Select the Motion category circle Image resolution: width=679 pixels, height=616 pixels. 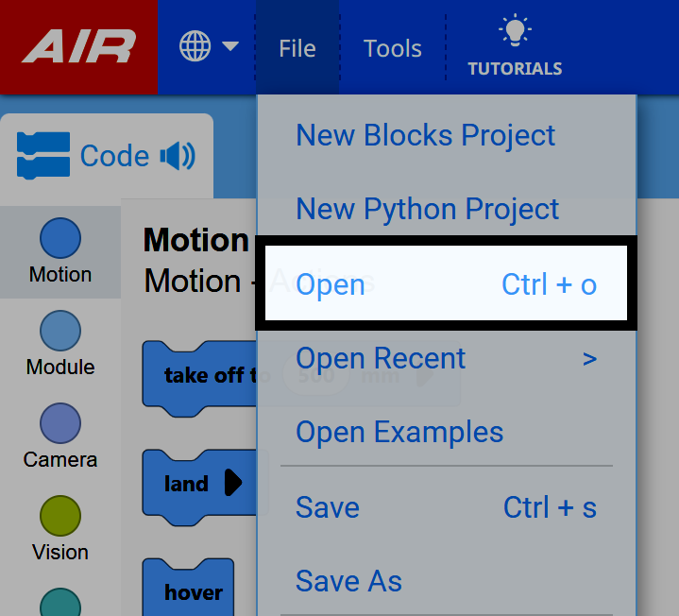pos(60,238)
